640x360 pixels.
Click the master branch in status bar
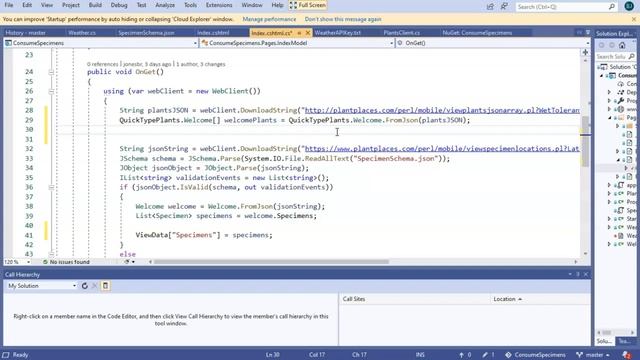(x=593, y=355)
